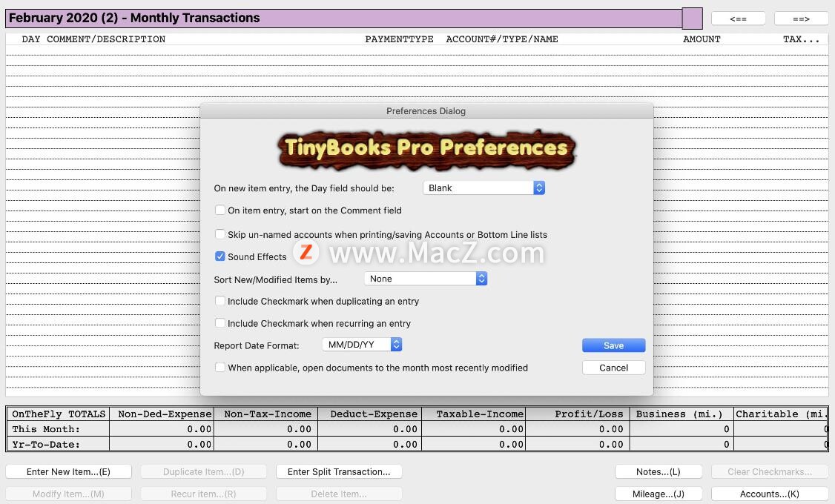Enable 'start on the Comment field' checkbox

point(220,210)
